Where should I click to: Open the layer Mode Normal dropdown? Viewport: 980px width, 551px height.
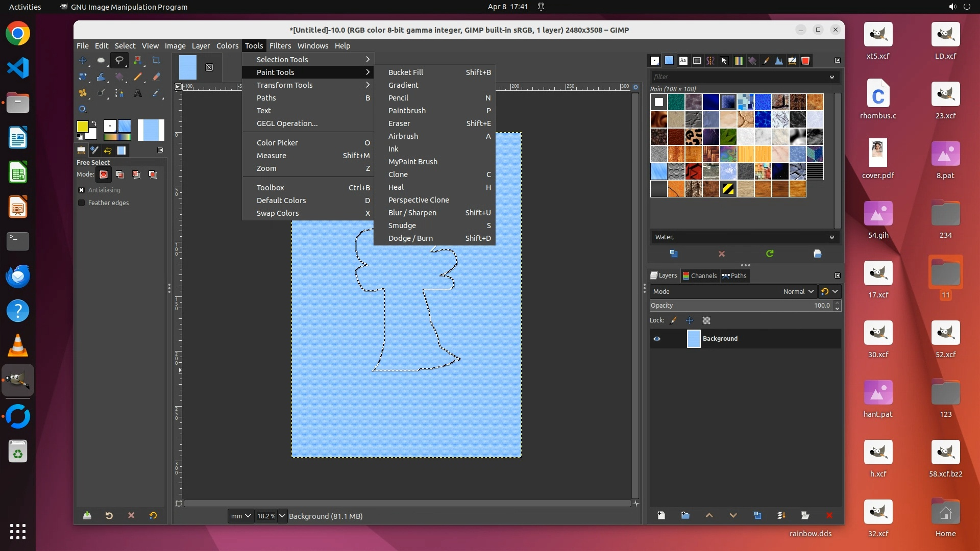pos(798,291)
